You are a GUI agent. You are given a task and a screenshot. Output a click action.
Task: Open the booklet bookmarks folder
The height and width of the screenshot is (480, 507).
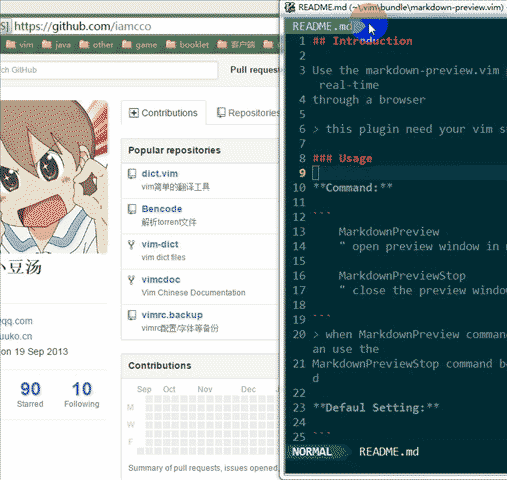click(x=187, y=44)
